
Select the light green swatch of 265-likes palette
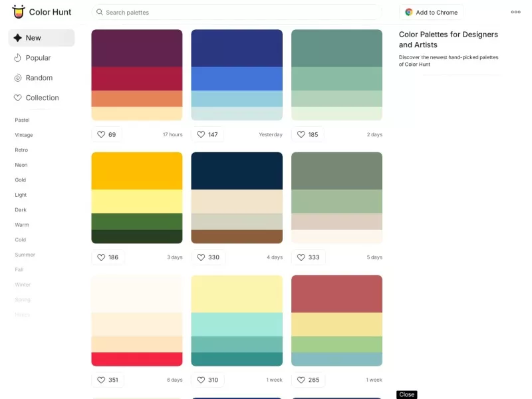coord(336,344)
